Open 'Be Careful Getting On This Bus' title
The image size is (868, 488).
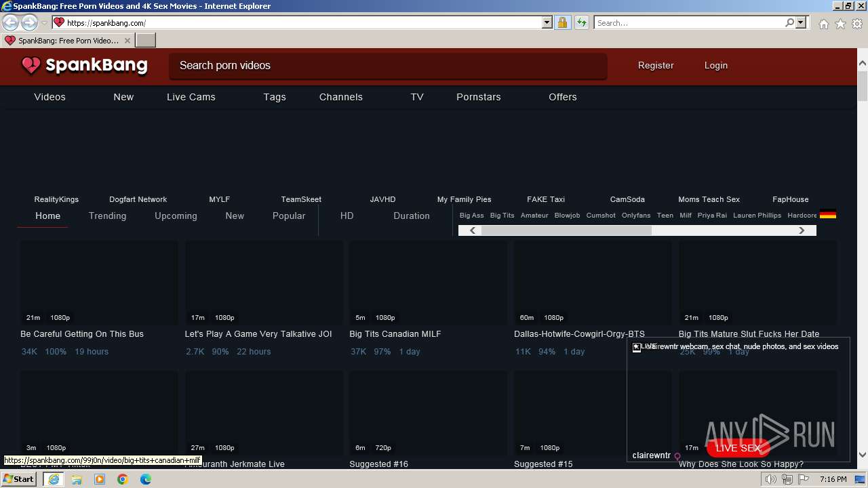82,334
